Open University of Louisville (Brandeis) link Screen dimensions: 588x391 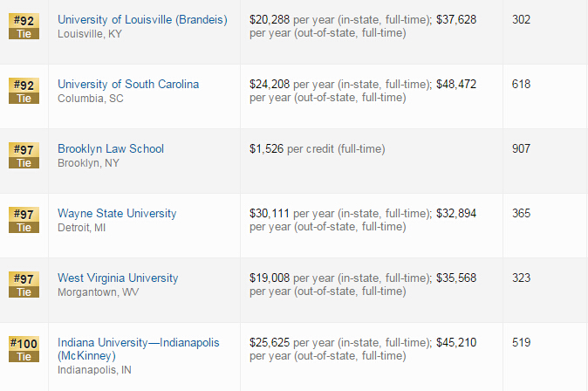(x=142, y=19)
